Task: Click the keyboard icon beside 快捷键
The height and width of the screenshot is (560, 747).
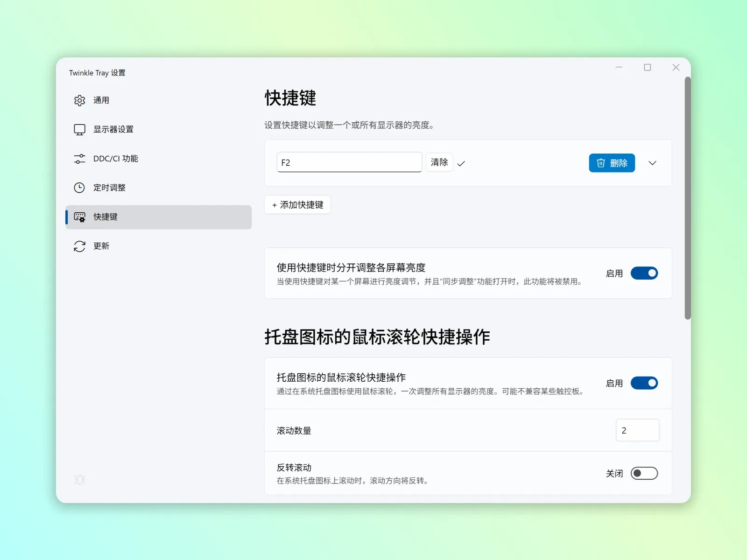Action: point(79,217)
